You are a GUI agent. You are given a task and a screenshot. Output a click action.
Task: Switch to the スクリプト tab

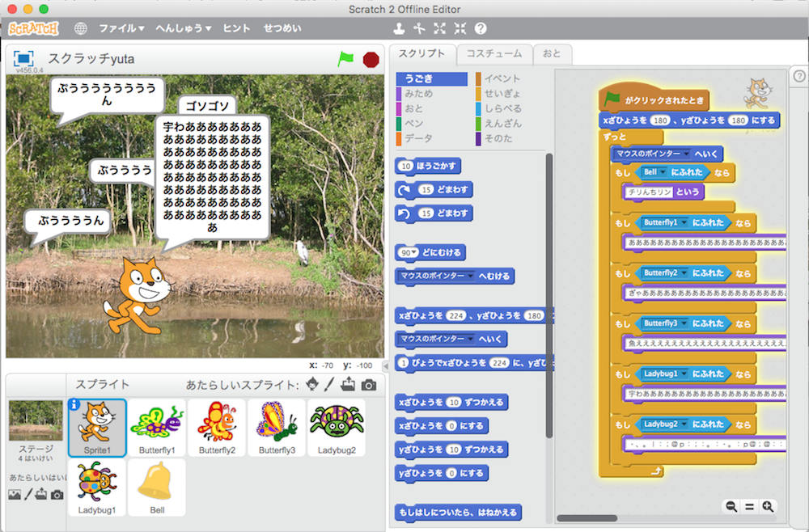[x=422, y=53]
